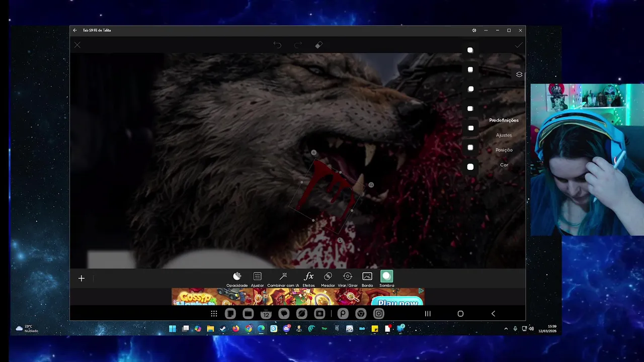Viewport: 644px width, 362px height.
Task: Tap the Android home button
Action: click(460, 314)
